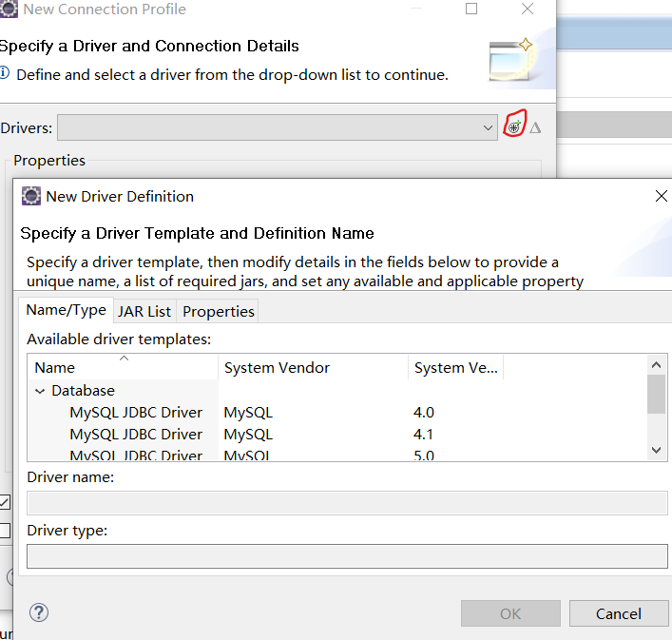The image size is (672, 640).
Task: Click the New Driver Definition icon beside Drivers
Action: click(x=514, y=126)
